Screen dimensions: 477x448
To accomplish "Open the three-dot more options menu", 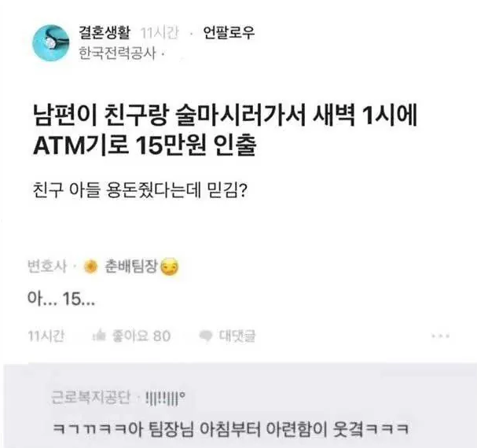I will click(x=441, y=336).
